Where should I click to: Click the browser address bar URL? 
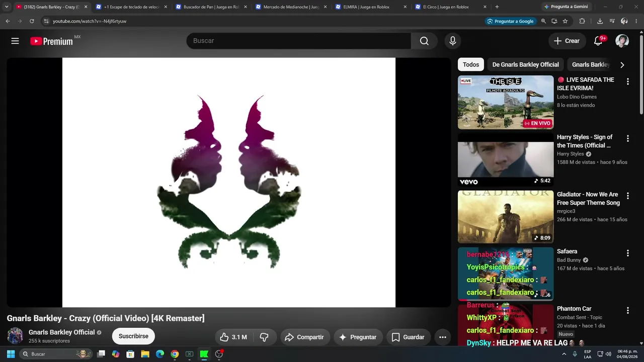tap(90, 21)
